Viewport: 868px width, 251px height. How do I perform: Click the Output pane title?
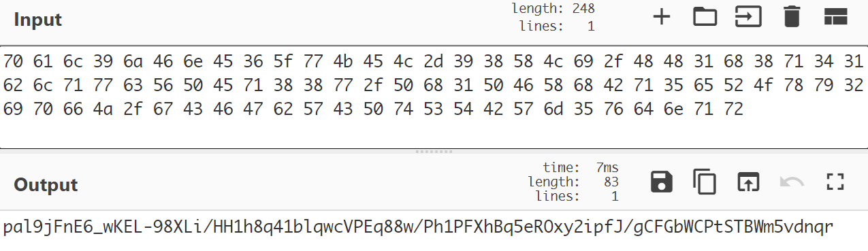coord(46,185)
